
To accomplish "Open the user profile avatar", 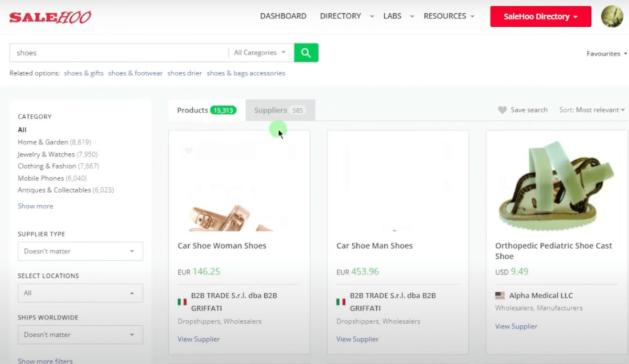I will 611,16.
